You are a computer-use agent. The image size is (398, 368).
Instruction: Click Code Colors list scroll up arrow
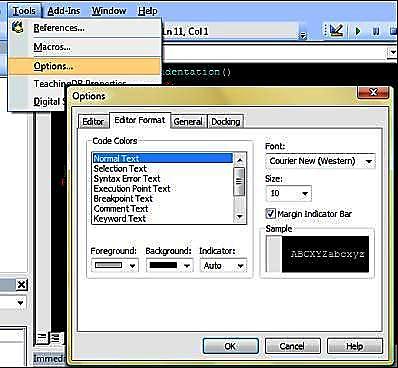tap(240, 160)
